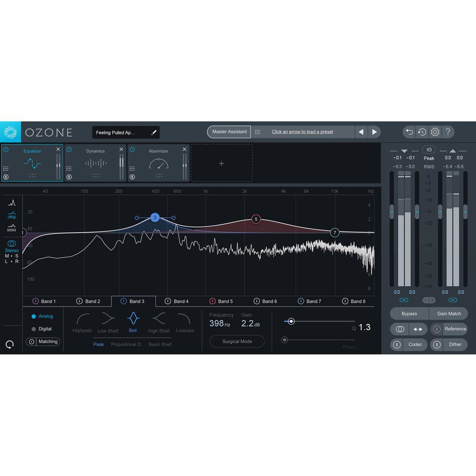
Task: Add a new module with the plus icon
Action: tap(221, 163)
